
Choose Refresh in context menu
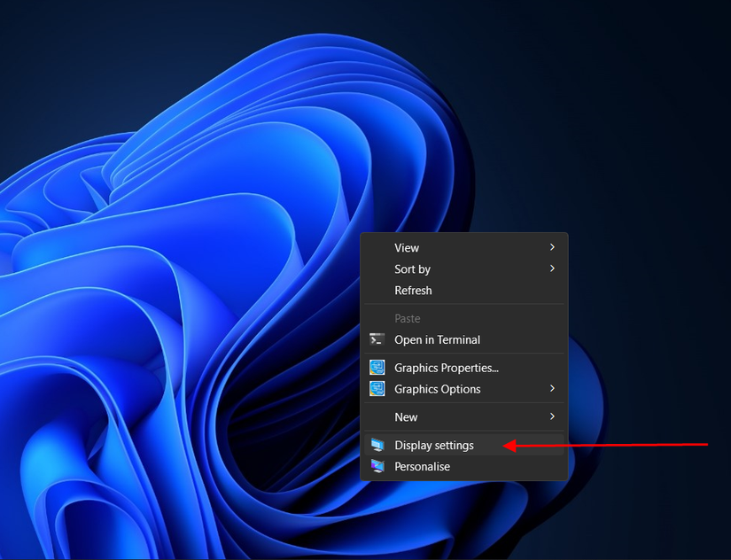point(464,291)
